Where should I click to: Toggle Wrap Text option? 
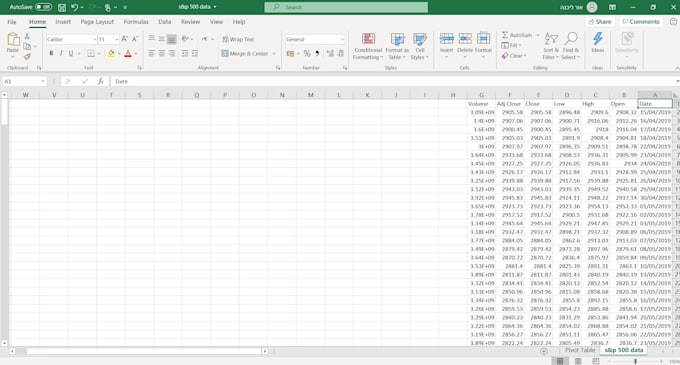(238, 39)
